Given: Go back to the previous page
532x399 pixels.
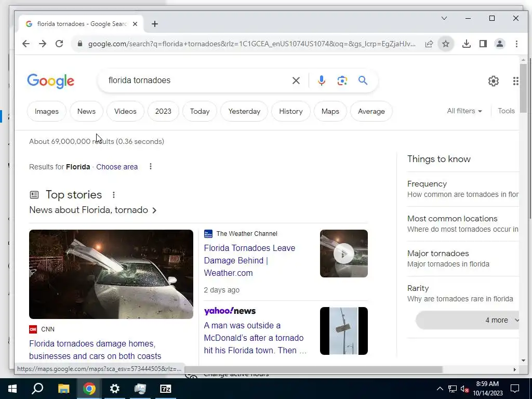Looking at the screenshot, I should pyautogui.click(x=26, y=44).
